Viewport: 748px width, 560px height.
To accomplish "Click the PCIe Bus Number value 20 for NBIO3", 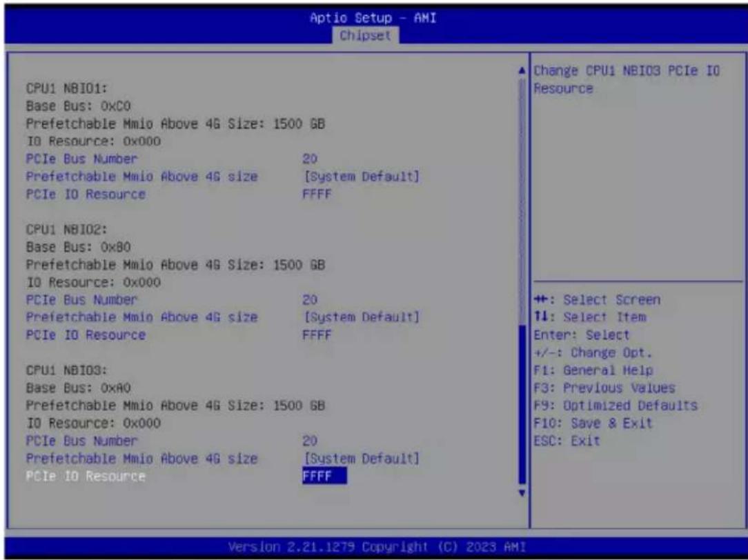I will (310, 441).
